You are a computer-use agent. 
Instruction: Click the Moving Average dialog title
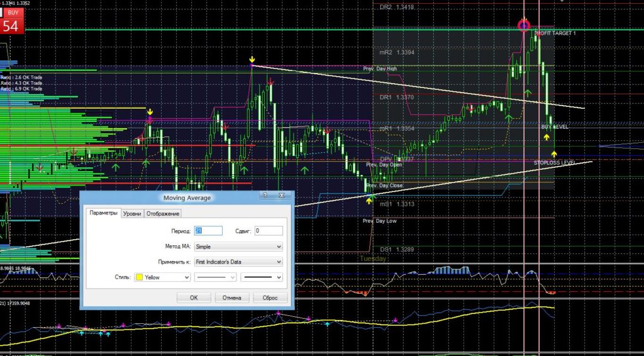click(187, 198)
